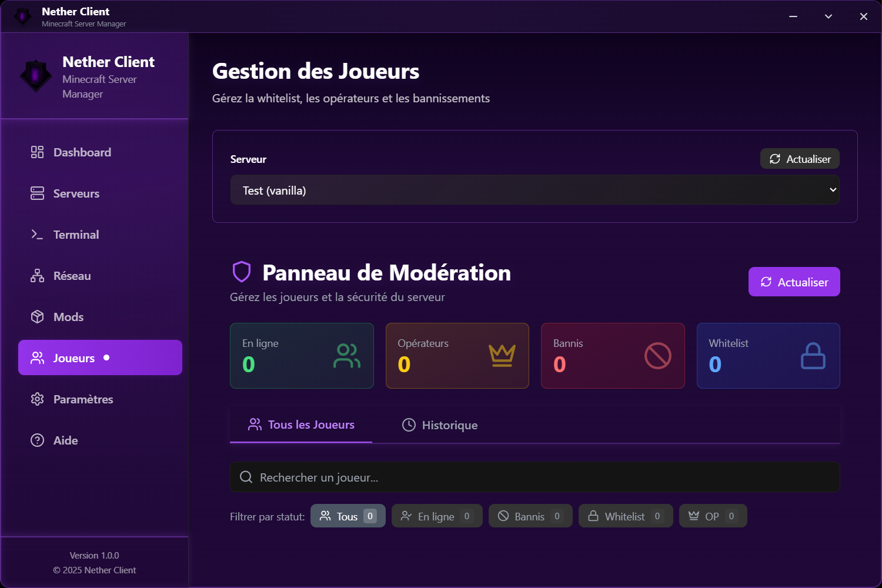Click Actualiser next to Serveur
This screenshot has width=882, height=588.
800,159
